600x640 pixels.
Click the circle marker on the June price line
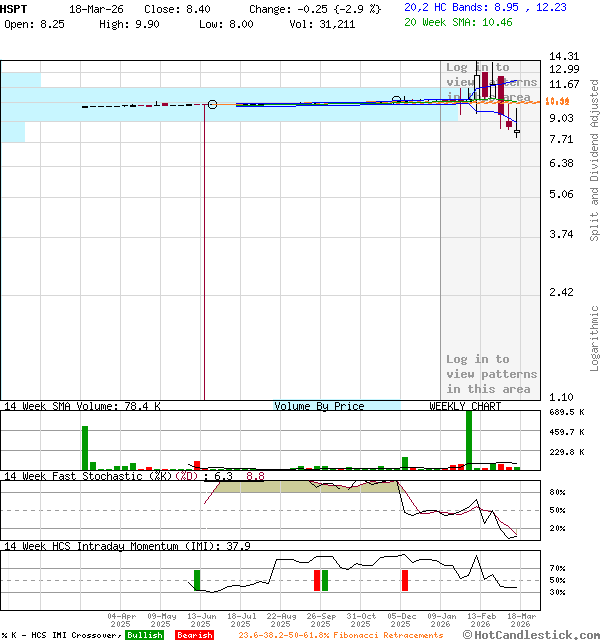pyautogui.click(x=212, y=104)
